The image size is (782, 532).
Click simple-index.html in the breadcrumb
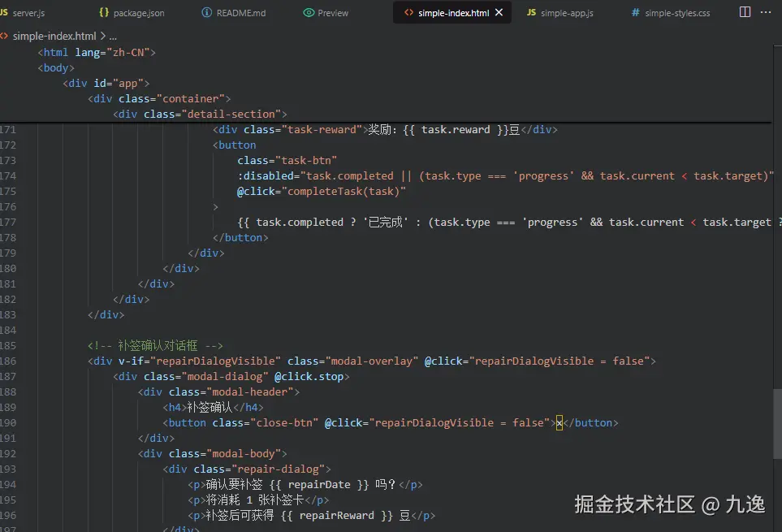pos(54,36)
